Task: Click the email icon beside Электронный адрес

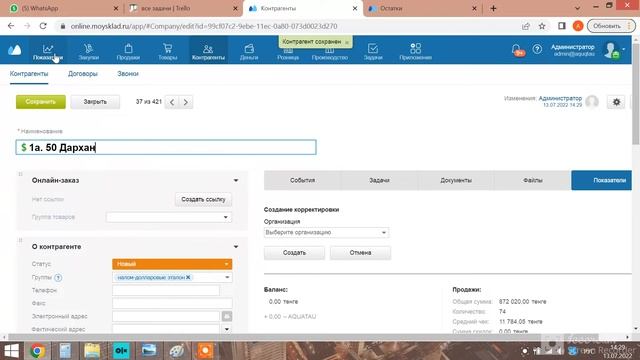Action: point(227,316)
